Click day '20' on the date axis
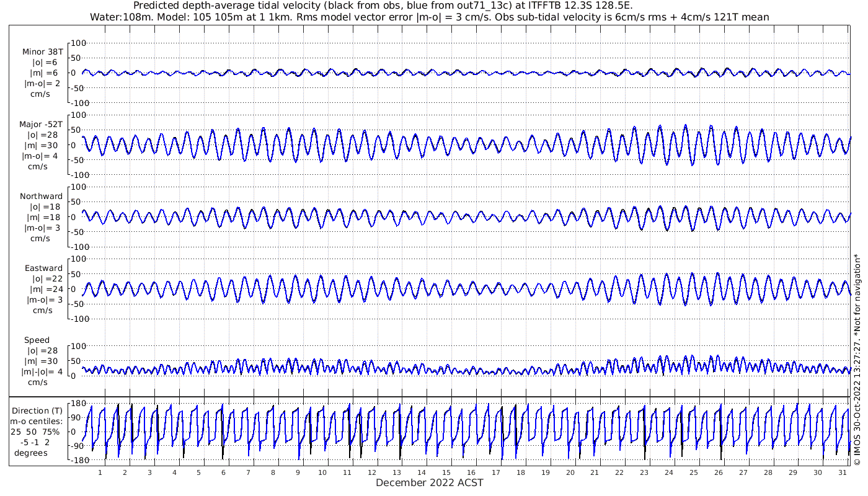Viewport: 868px width, 496px height. tap(570, 472)
